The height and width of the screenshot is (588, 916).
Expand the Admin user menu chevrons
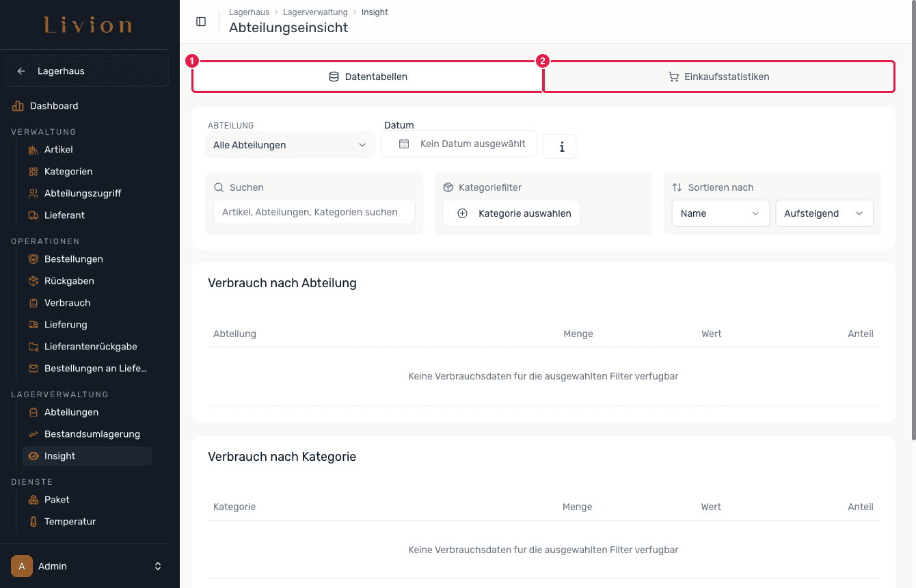click(158, 566)
